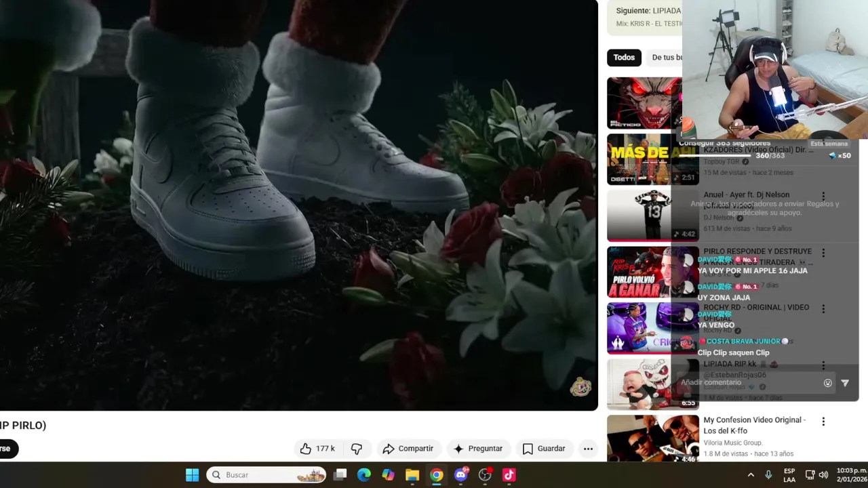This screenshot has height=488, width=868.
Task: Open options menu for My Confesion video
Action: click(x=823, y=422)
